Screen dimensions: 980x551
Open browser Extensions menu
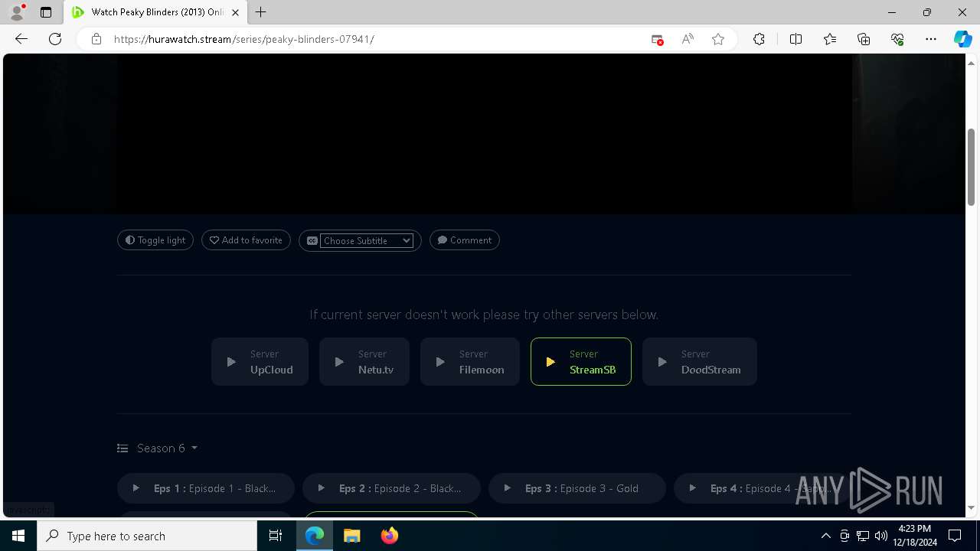759,39
